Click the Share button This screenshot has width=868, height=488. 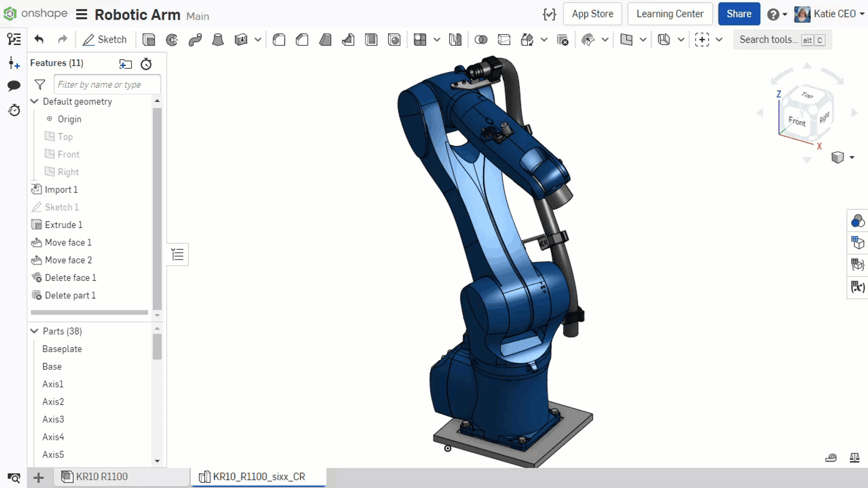click(739, 14)
